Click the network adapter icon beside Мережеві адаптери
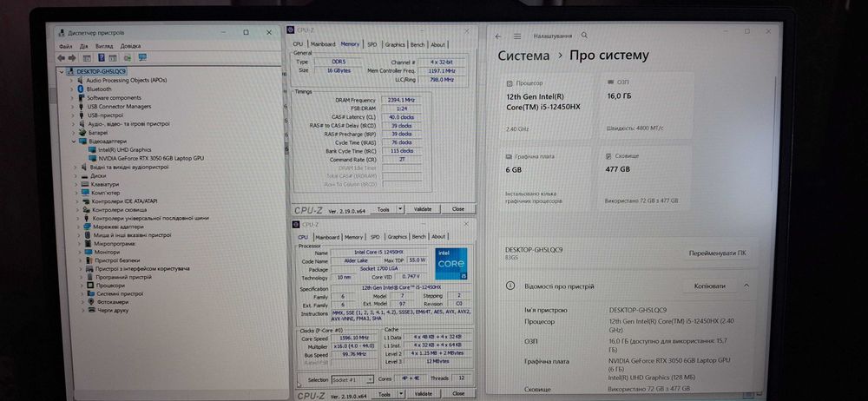This screenshot has height=401, width=868. point(88,227)
